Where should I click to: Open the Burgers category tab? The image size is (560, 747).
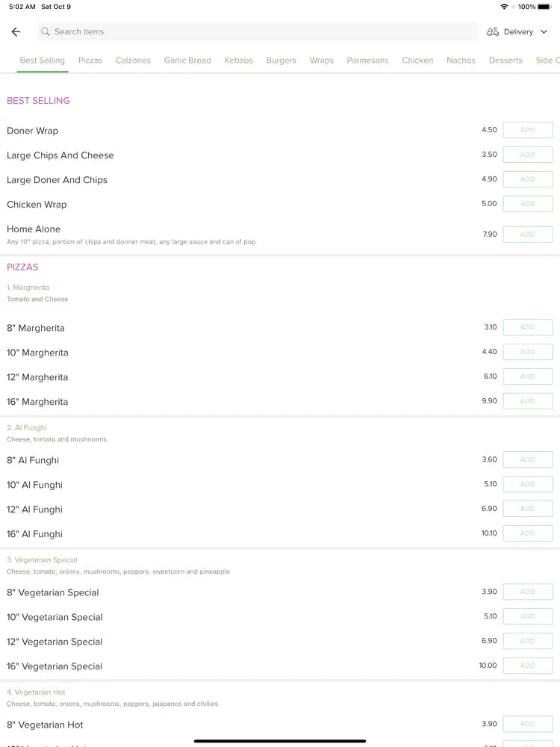coord(281,61)
